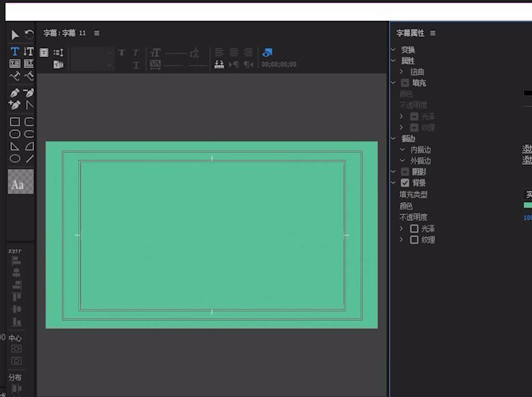
Task: Enable 纹理 checkbox under 背景
Action: [x=414, y=240]
